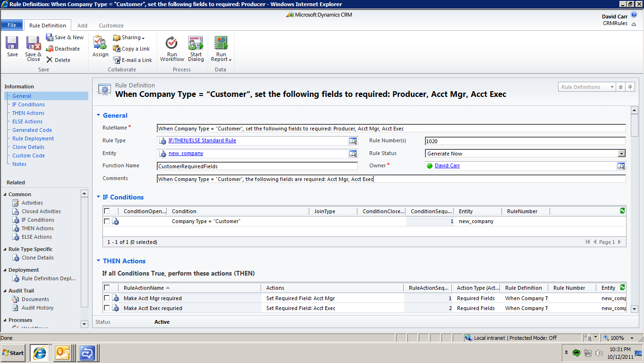
Task: Open the Run Report dropdown
Action: [221, 49]
